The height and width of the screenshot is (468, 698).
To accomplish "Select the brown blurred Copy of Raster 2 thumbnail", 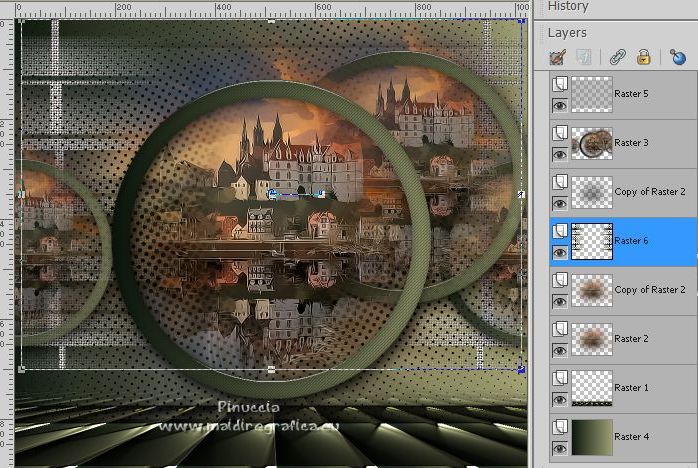I will tap(592, 290).
